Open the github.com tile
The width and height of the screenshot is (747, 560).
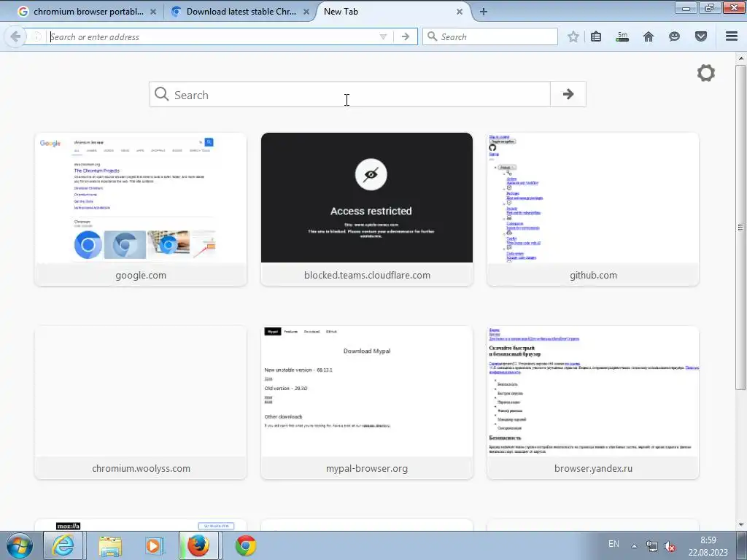coord(593,209)
